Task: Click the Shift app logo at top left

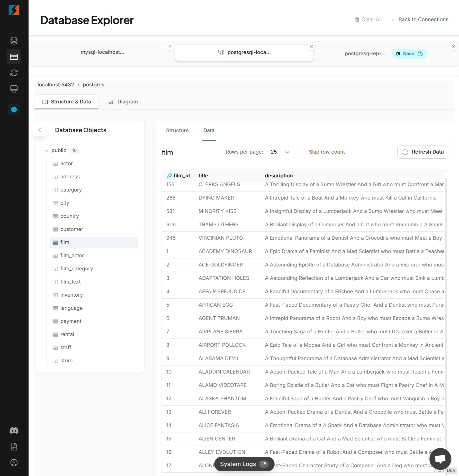Action: tap(14, 10)
